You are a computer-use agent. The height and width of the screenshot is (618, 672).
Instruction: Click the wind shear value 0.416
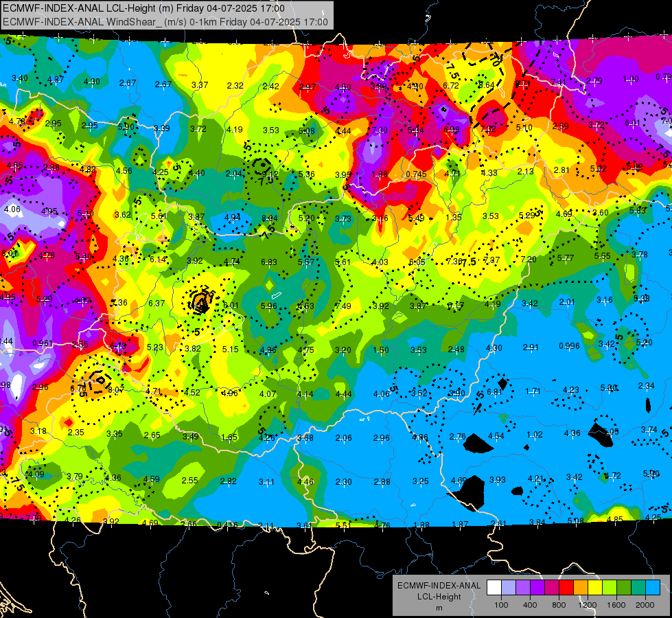point(228,525)
